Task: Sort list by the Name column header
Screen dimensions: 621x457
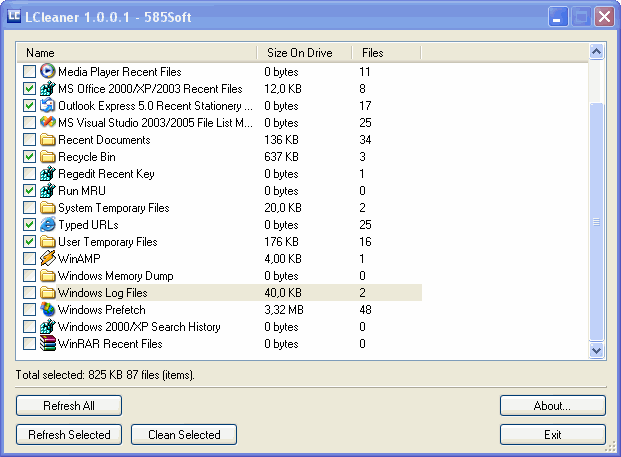Action: (137, 53)
